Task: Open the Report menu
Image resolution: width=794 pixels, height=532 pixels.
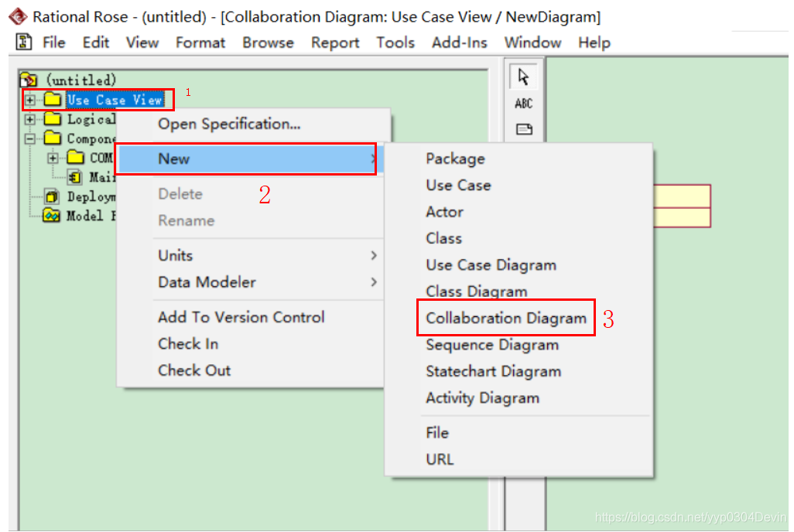Action: pyautogui.click(x=335, y=43)
